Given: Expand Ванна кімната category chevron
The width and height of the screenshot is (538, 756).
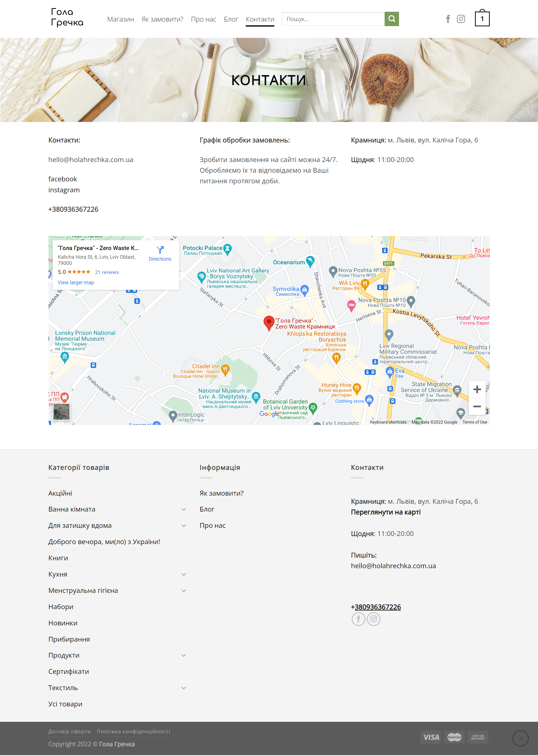Looking at the screenshot, I should pyautogui.click(x=184, y=509).
